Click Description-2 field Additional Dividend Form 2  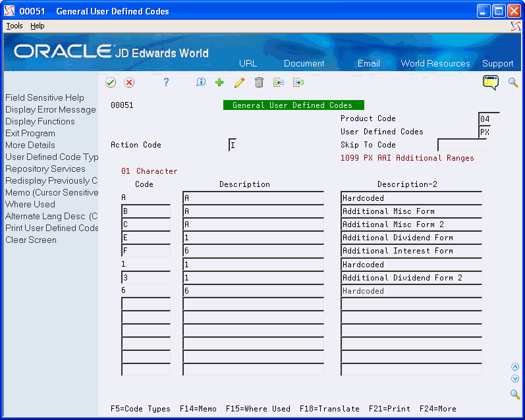coord(411,278)
